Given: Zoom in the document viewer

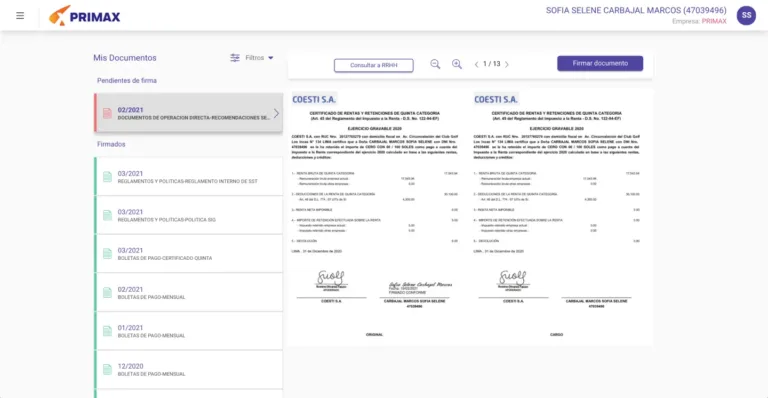Looking at the screenshot, I should coord(456,64).
